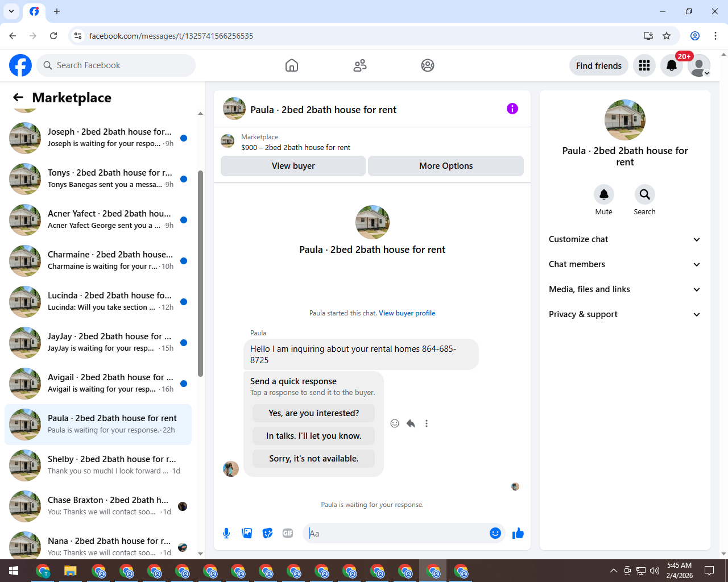Open Chrome three-dot menu
728x582 pixels.
click(x=715, y=36)
